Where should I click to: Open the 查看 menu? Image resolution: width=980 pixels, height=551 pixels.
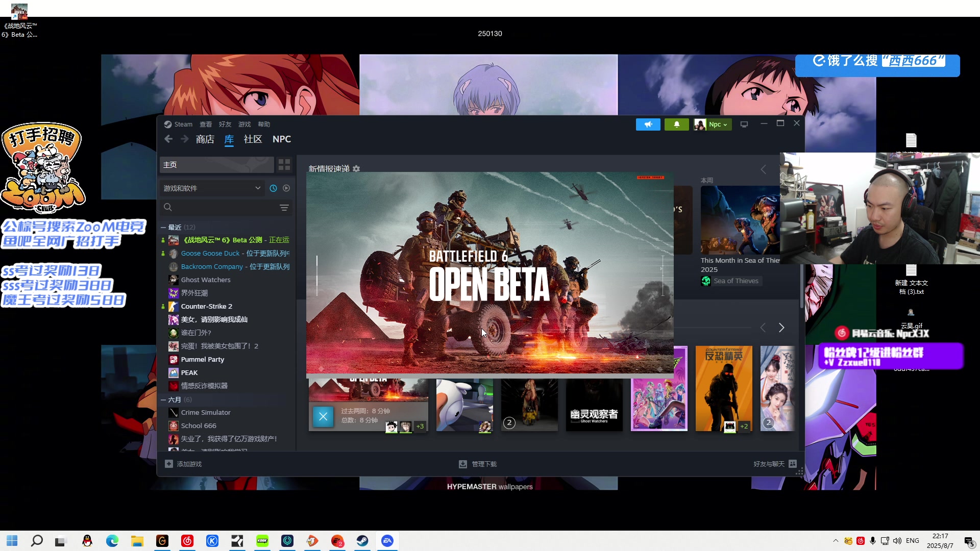pyautogui.click(x=206, y=124)
